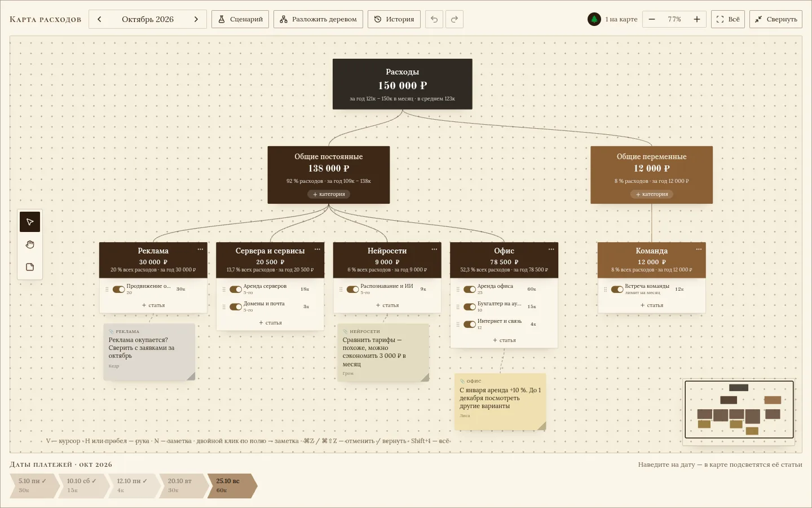Open the Нейросети card options menu
The image size is (812, 508).
(434, 249)
